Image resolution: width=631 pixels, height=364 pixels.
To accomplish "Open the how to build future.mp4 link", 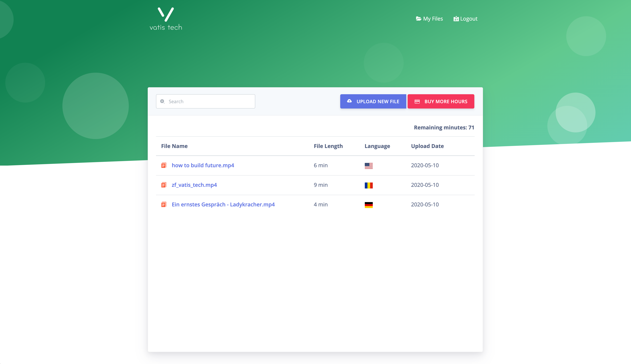I will tap(203, 165).
